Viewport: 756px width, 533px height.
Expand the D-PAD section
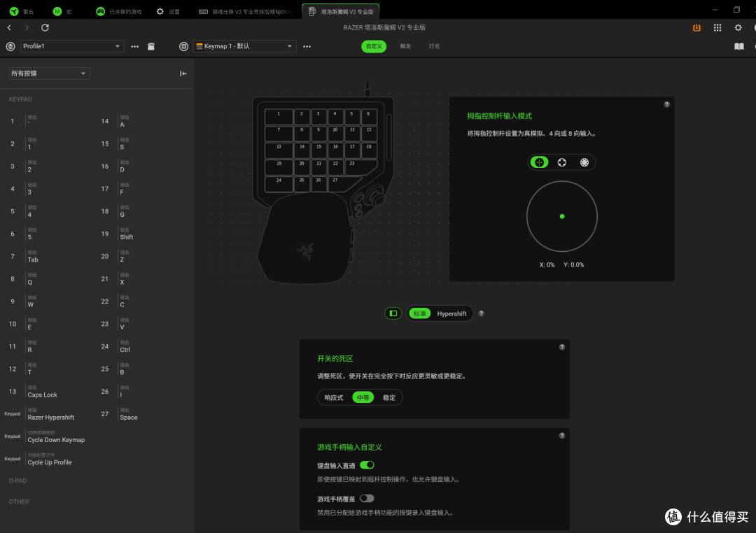coord(17,481)
